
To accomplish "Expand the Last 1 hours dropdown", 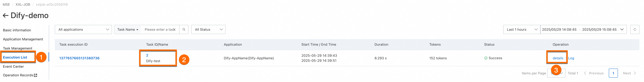I will click(x=522, y=30).
